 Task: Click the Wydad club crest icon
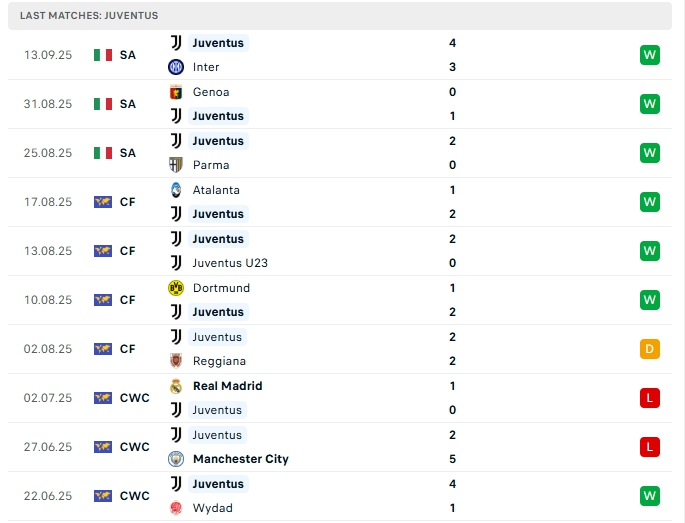(176, 508)
